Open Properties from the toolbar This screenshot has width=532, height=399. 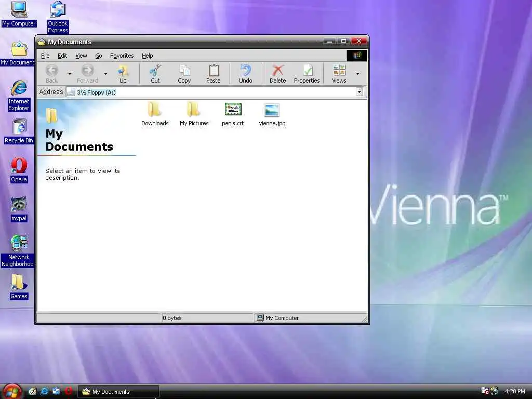(x=307, y=74)
